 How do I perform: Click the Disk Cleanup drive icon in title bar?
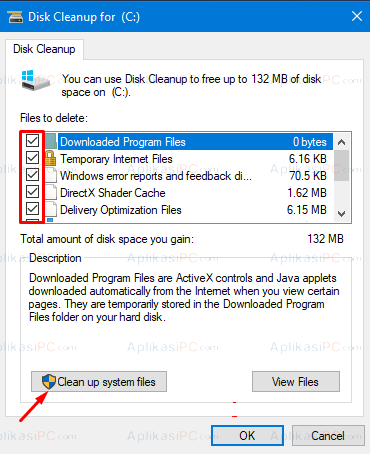[15, 17]
